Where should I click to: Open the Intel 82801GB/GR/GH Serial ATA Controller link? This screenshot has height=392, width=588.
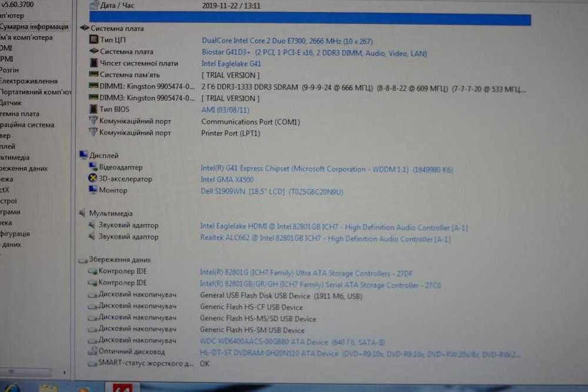click(320, 285)
